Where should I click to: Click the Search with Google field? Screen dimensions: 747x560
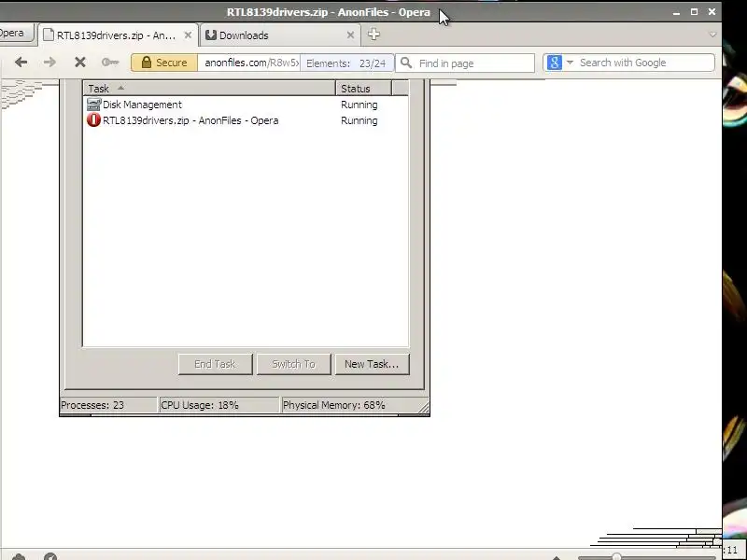(645, 63)
